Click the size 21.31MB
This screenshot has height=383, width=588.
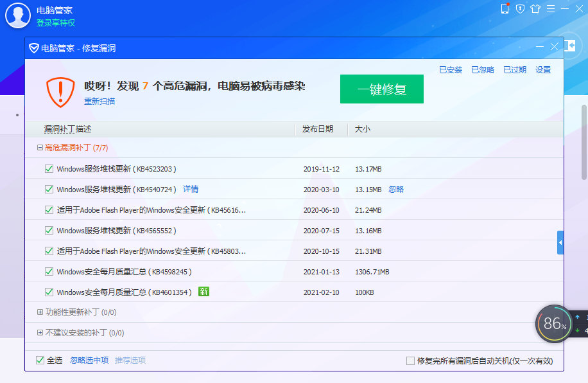(368, 251)
